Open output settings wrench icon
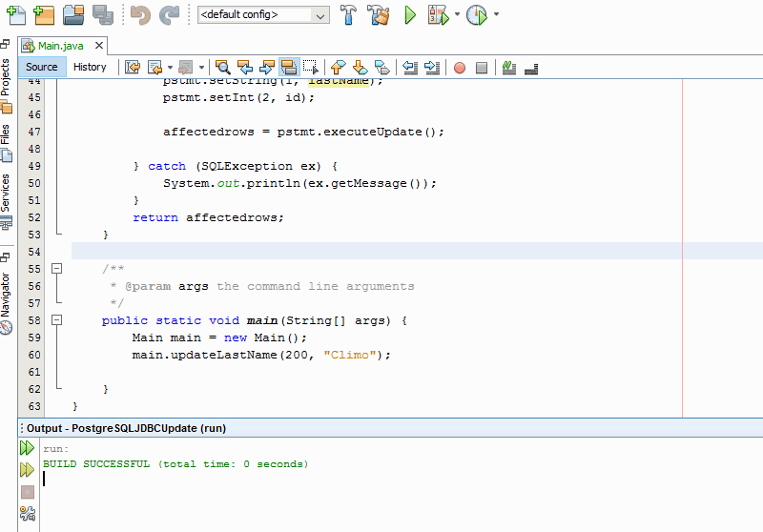This screenshot has width=763, height=532. click(x=28, y=515)
